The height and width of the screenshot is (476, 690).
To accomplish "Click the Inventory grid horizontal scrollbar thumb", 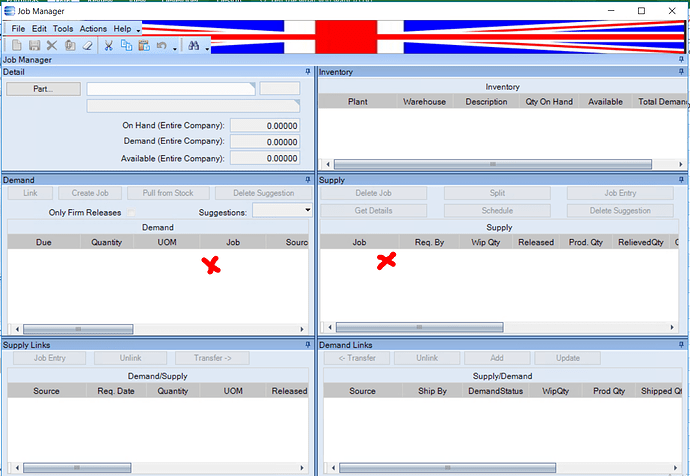I will (492, 164).
